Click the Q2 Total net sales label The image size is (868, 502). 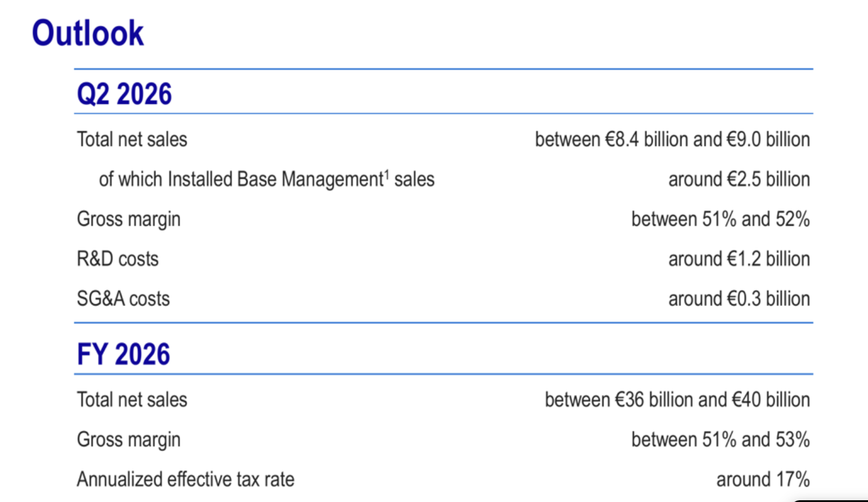click(132, 140)
